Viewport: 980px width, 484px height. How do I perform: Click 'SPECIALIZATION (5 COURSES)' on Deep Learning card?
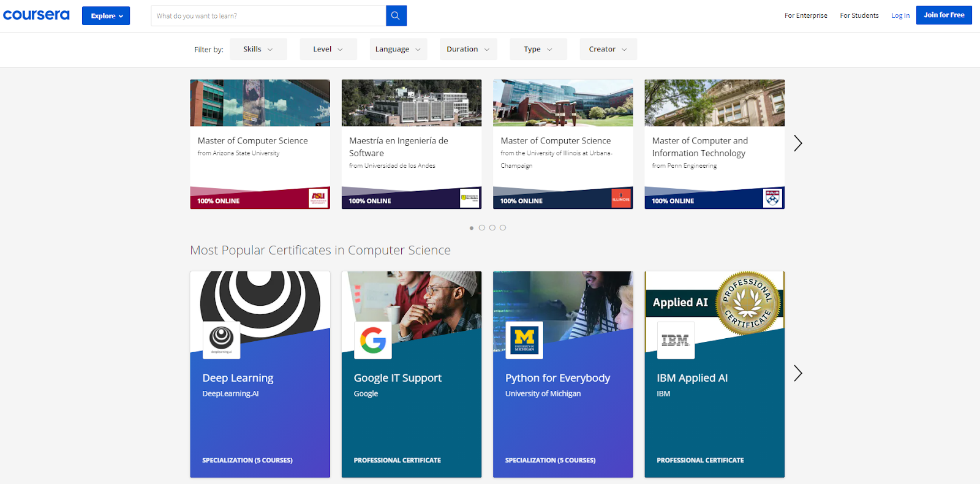[247, 460]
